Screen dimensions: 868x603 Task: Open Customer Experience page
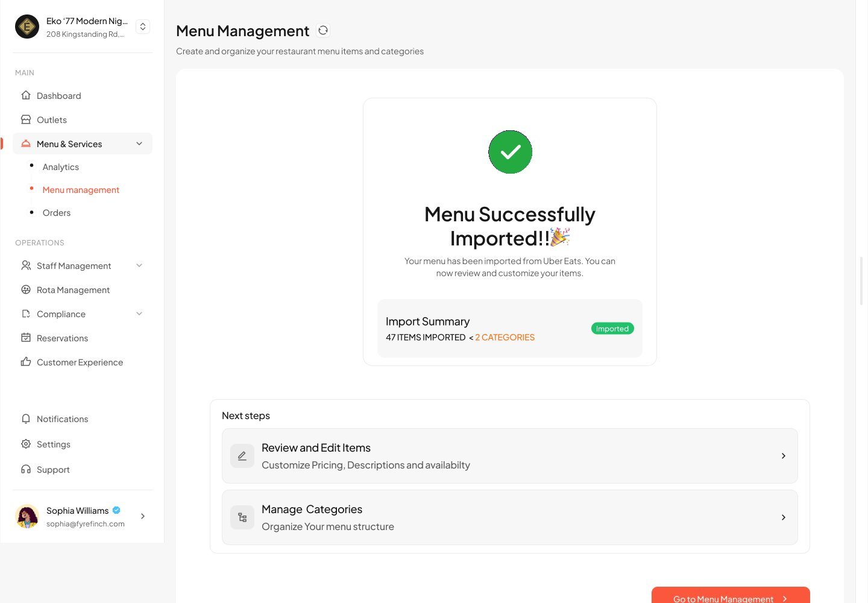pyautogui.click(x=83, y=362)
